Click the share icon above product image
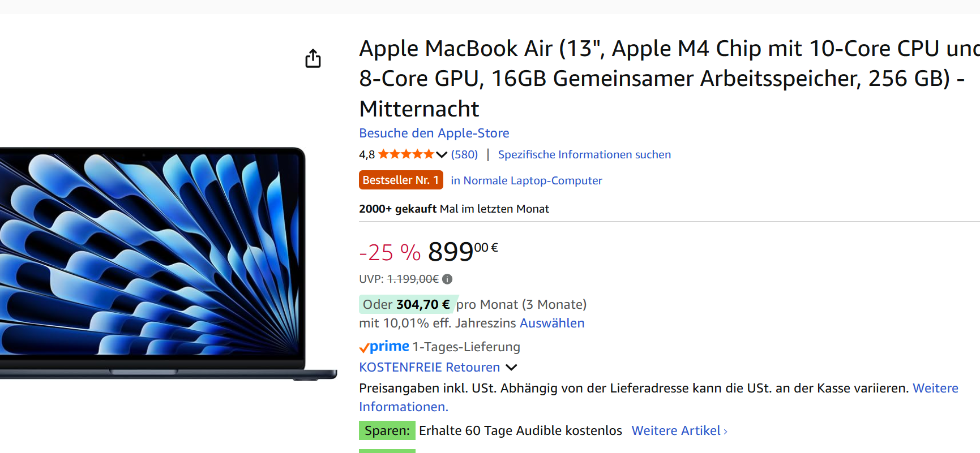The width and height of the screenshot is (980, 453). click(313, 58)
